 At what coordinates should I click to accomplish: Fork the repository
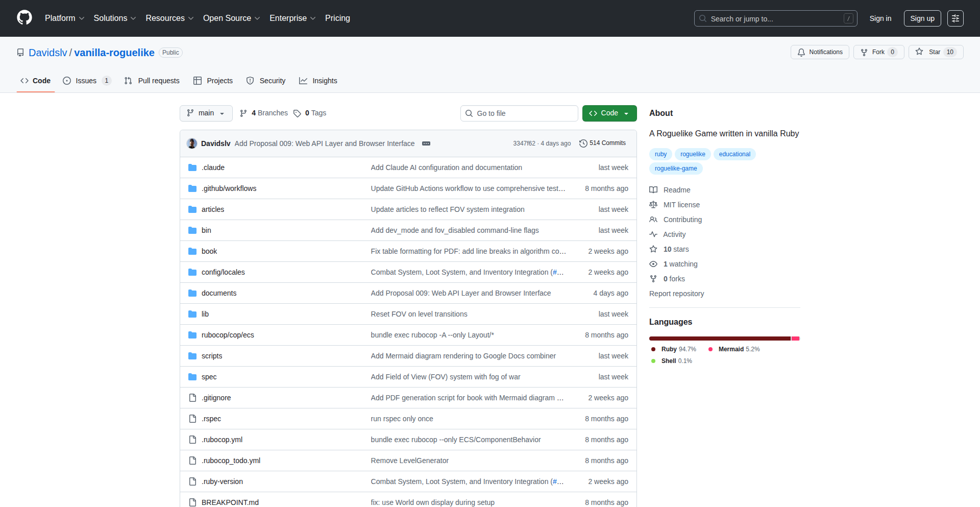click(878, 52)
